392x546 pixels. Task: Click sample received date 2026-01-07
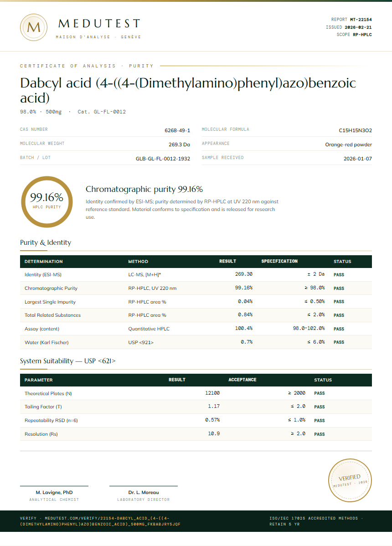tap(357, 159)
